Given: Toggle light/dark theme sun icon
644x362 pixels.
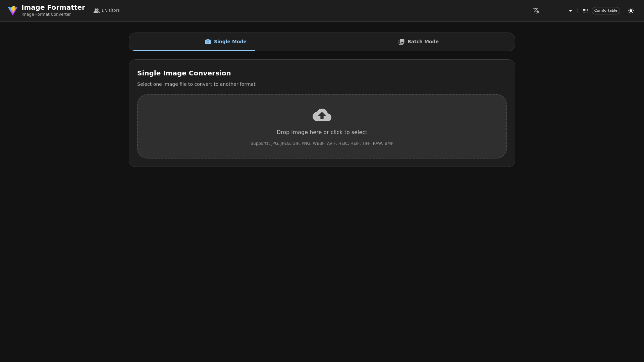Looking at the screenshot, I should click(631, 11).
